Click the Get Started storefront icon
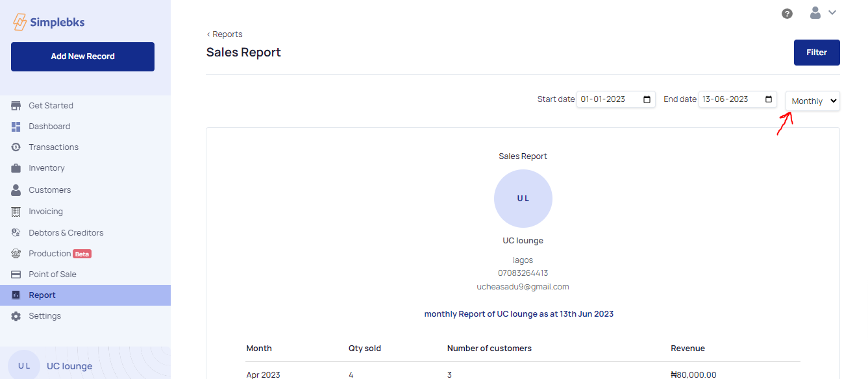This screenshot has height=379, width=868. (16, 106)
